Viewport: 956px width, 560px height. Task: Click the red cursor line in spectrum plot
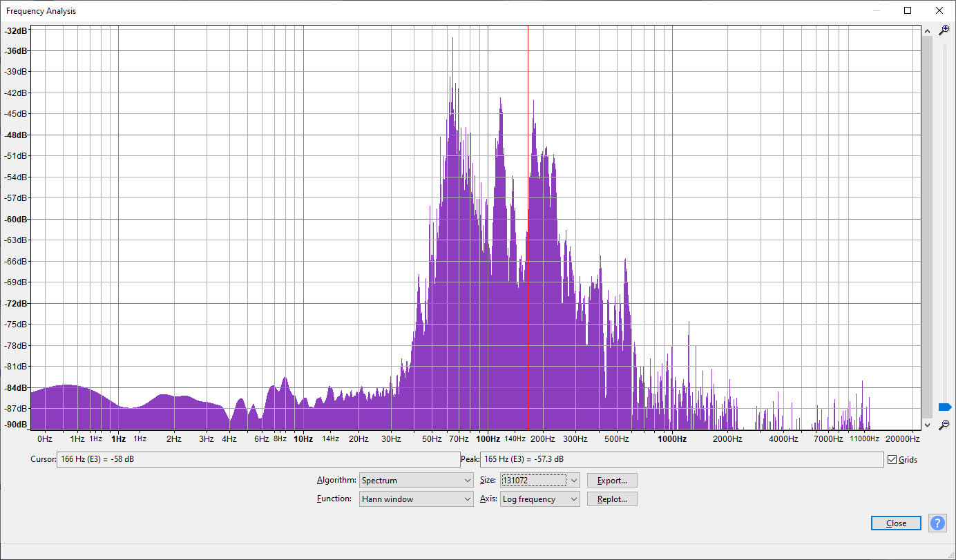(528, 228)
